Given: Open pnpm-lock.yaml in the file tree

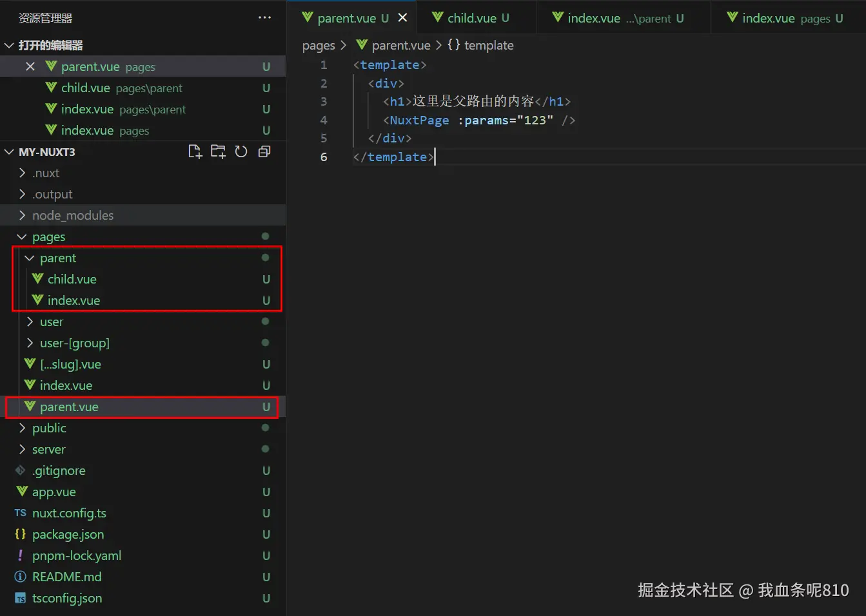Looking at the screenshot, I should click(x=143, y=555).
